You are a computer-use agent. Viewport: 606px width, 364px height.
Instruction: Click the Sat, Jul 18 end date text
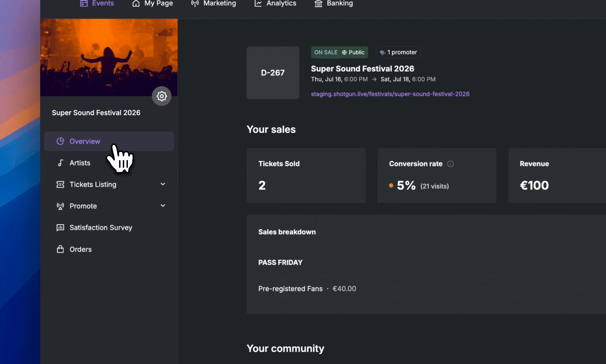(408, 79)
